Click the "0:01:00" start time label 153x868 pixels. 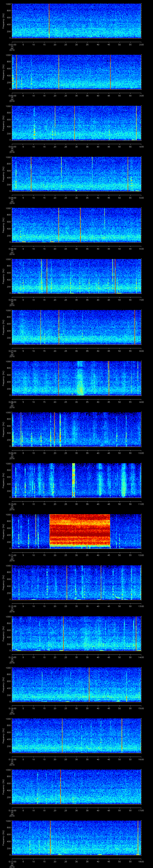coord(12,44)
